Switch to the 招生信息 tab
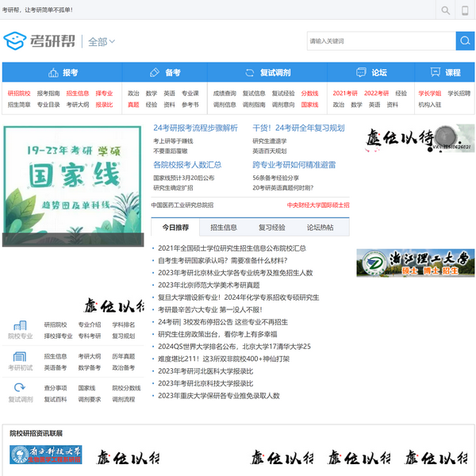This screenshot has height=476, width=476. tap(224, 227)
